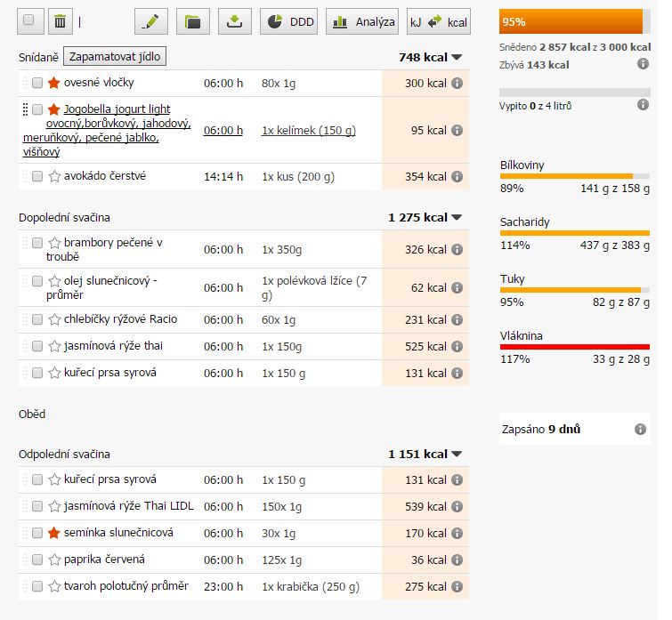Viewport: 672px width, 620px height.
Task: Open the green folder icon button
Action: (193, 21)
